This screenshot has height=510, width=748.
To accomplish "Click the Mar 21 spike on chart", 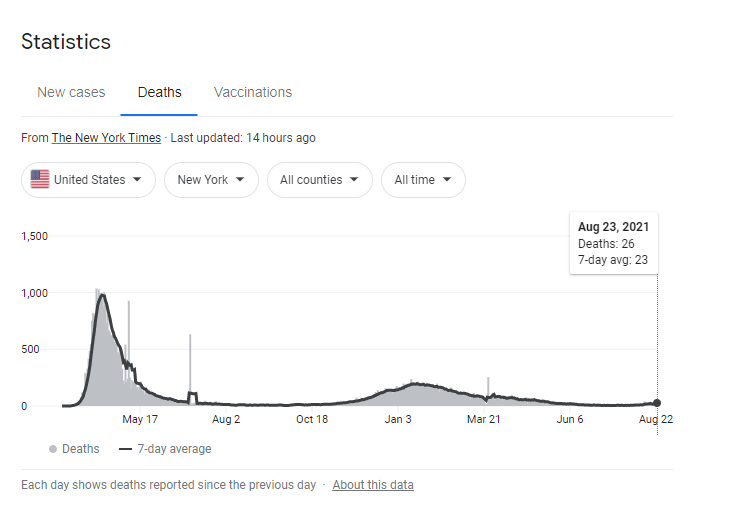I will click(x=488, y=387).
